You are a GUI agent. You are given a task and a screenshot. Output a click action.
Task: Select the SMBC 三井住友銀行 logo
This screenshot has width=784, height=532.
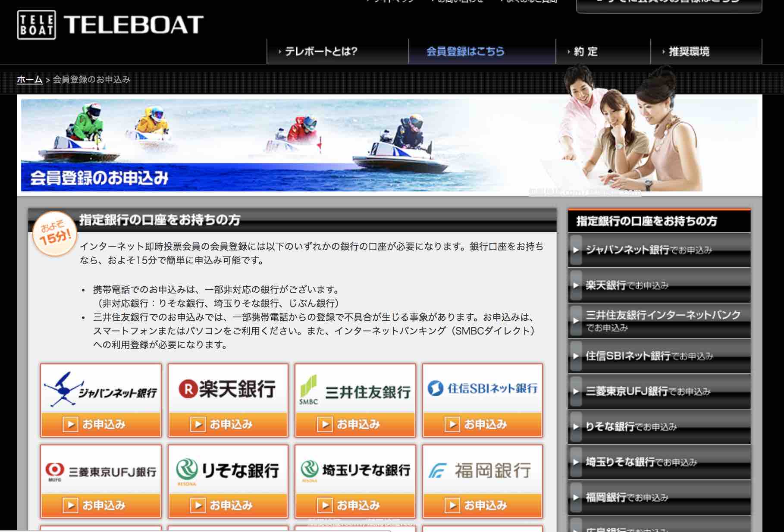[354, 390]
